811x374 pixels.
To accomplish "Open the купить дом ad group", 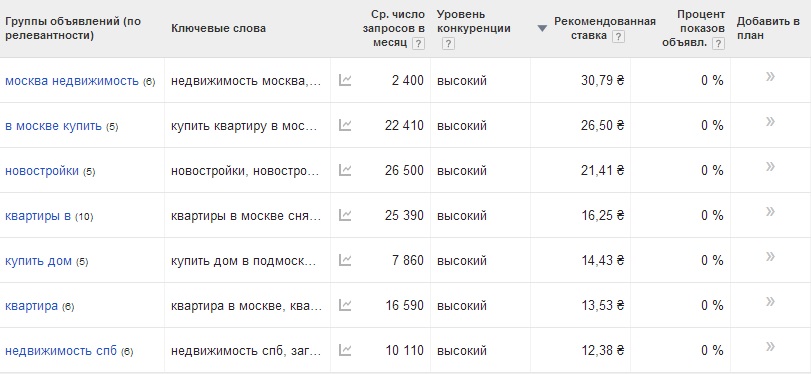I will point(38,261).
